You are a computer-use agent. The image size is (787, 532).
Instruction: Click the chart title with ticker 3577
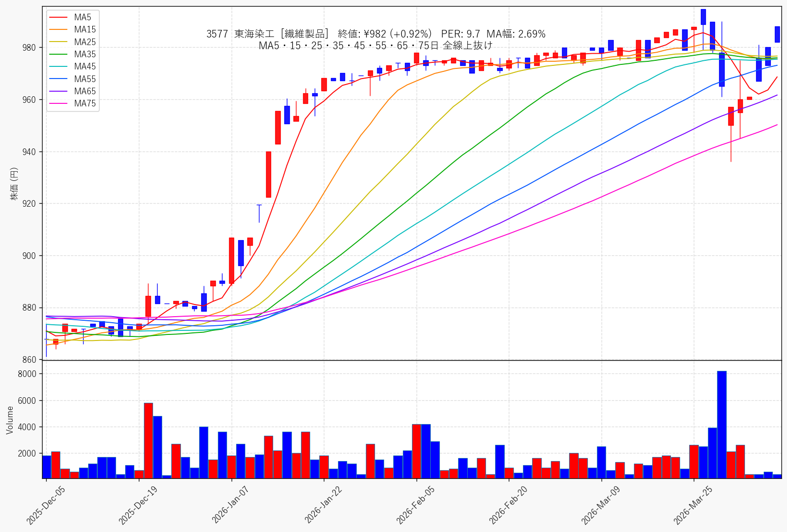click(376, 34)
